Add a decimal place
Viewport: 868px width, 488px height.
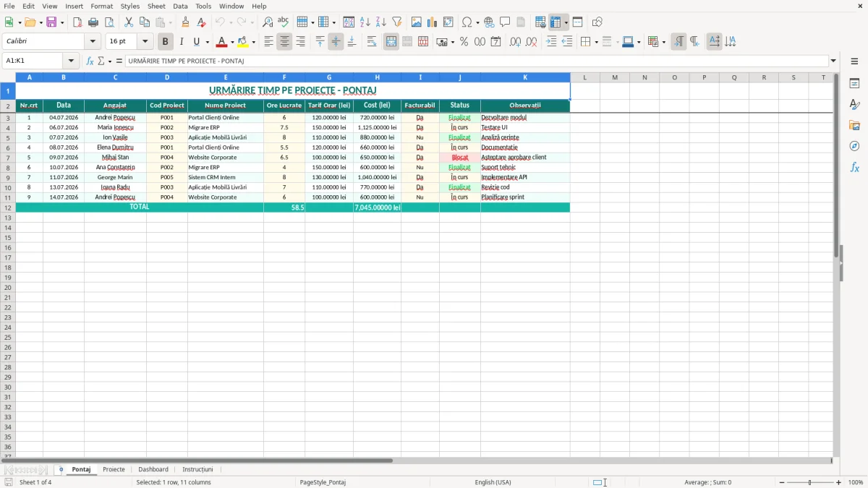pos(515,42)
